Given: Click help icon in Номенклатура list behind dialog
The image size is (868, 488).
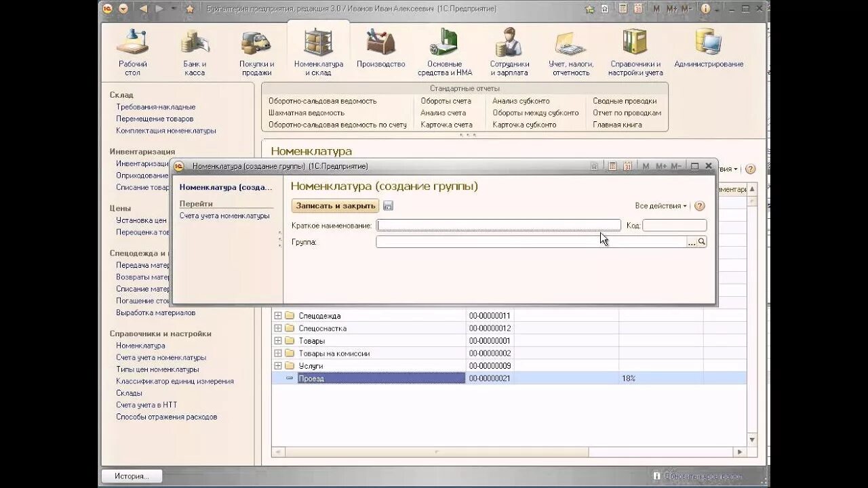Looking at the screenshot, I should (x=750, y=169).
